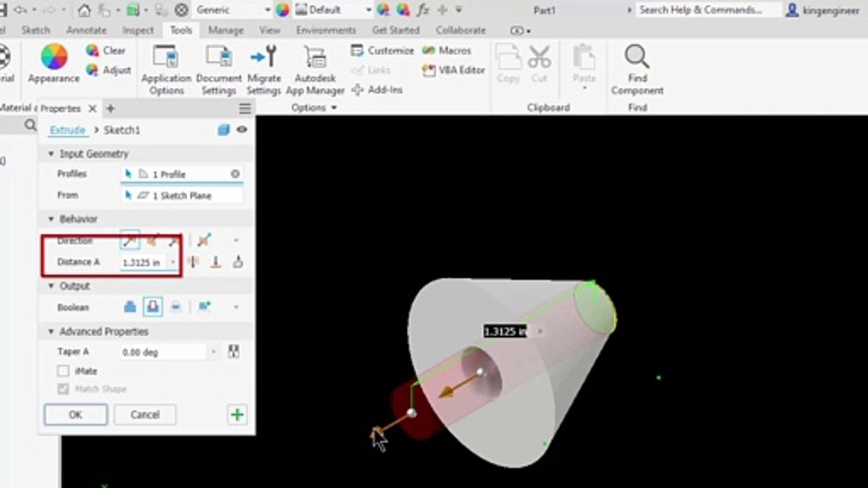This screenshot has width=868, height=488.
Task: Open the Add-Ins manager
Action: coord(376,89)
